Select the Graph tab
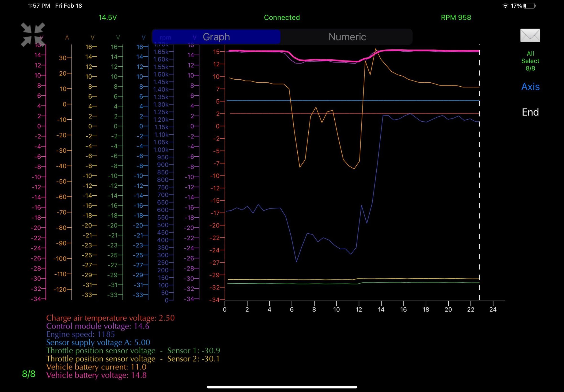Viewport: 564px width, 392px height. [x=216, y=37]
